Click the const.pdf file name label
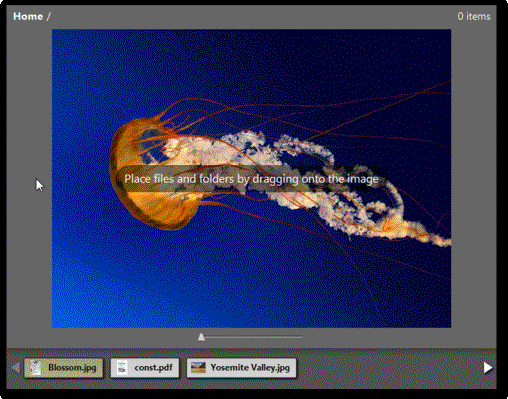This screenshot has height=399, width=508. pyautogui.click(x=153, y=368)
